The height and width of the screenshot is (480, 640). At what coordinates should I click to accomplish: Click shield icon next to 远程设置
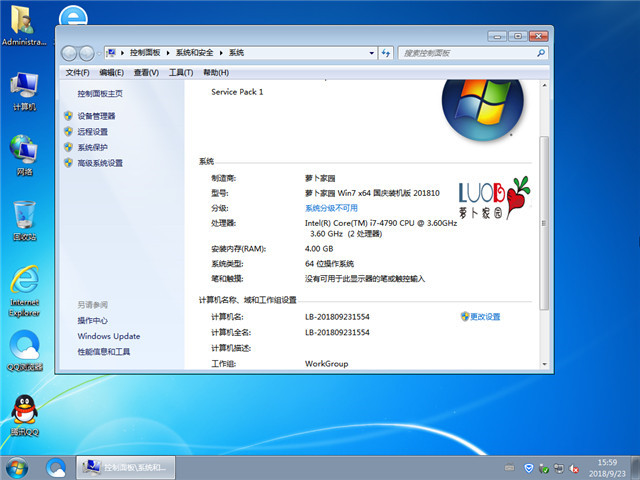point(68,131)
